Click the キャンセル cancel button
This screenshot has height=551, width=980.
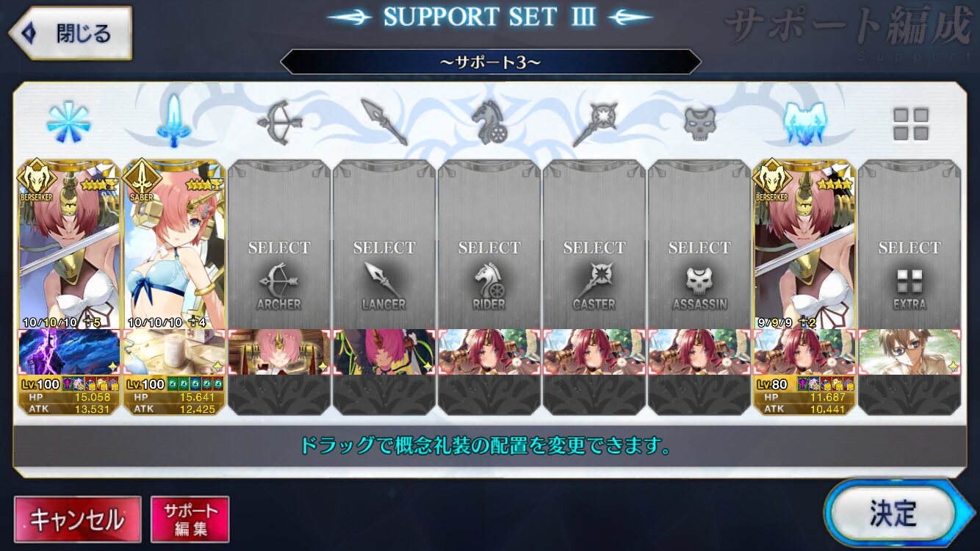[77, 519]
